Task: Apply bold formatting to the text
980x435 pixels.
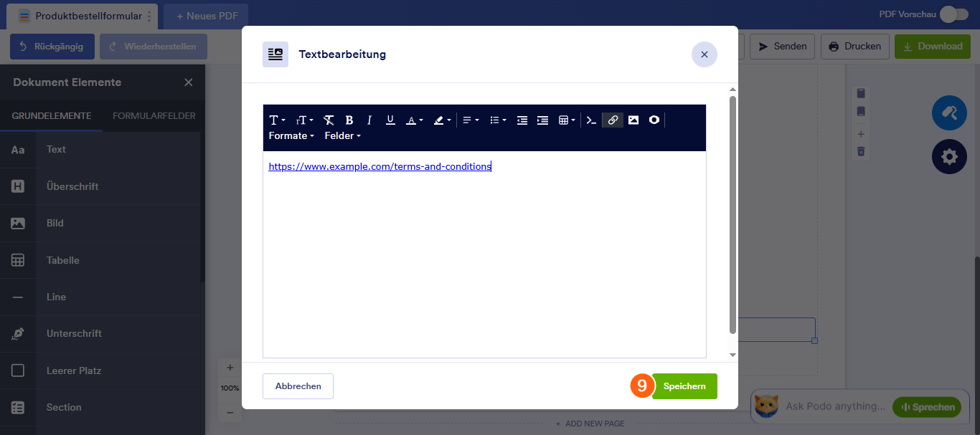Action: click(349, 120)
